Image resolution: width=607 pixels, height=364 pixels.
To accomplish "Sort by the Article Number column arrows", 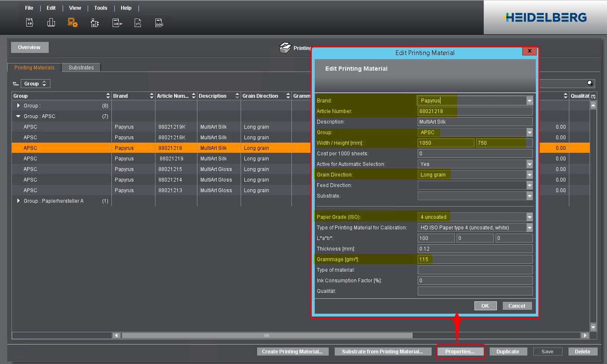I will click(x=194, y=96).
